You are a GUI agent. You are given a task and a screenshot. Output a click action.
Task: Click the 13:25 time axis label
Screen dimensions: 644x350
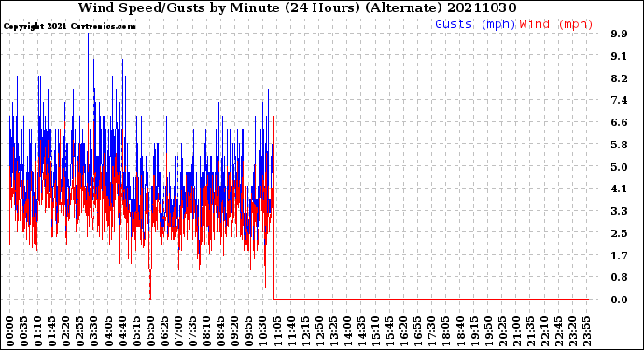(333, 331)
